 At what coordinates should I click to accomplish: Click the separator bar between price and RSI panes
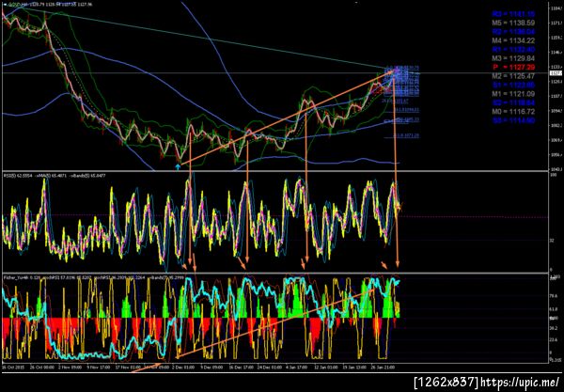(x=275, y=171)
